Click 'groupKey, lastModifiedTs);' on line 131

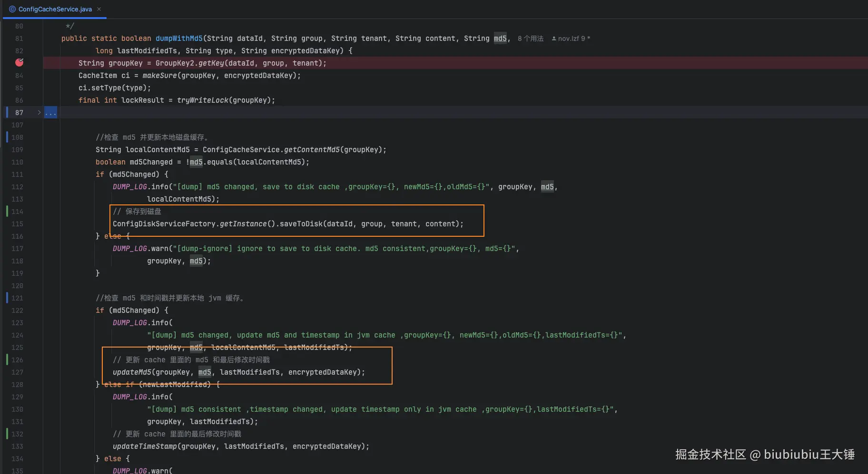(x=202, y=422)
